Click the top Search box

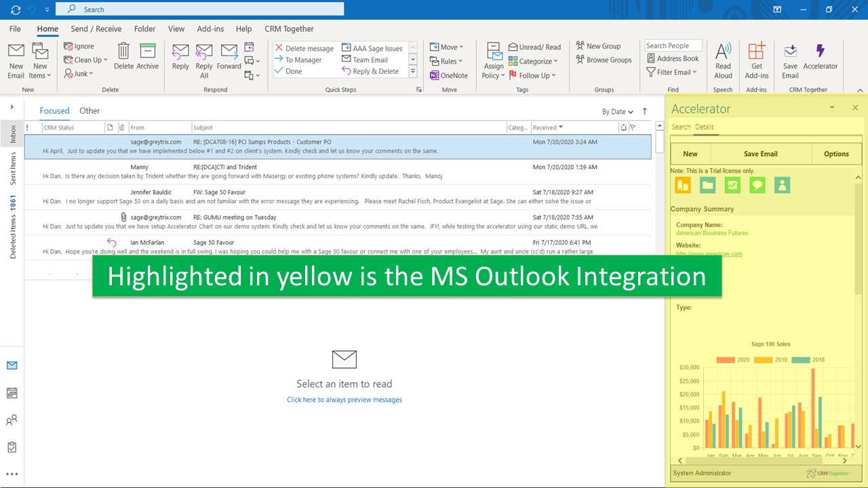[200, 9]
